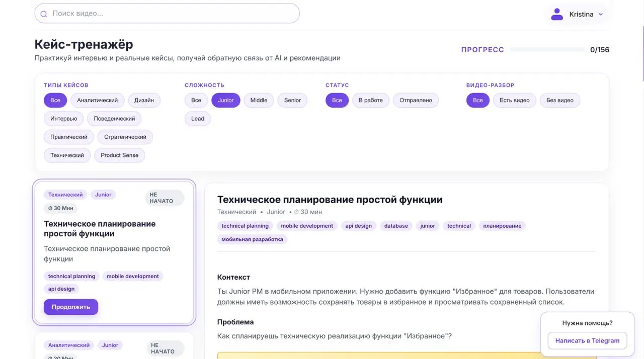The image size is (644, 359).
Task: Select the 'Senior' difficulty chip
Action: click(292, 100)
